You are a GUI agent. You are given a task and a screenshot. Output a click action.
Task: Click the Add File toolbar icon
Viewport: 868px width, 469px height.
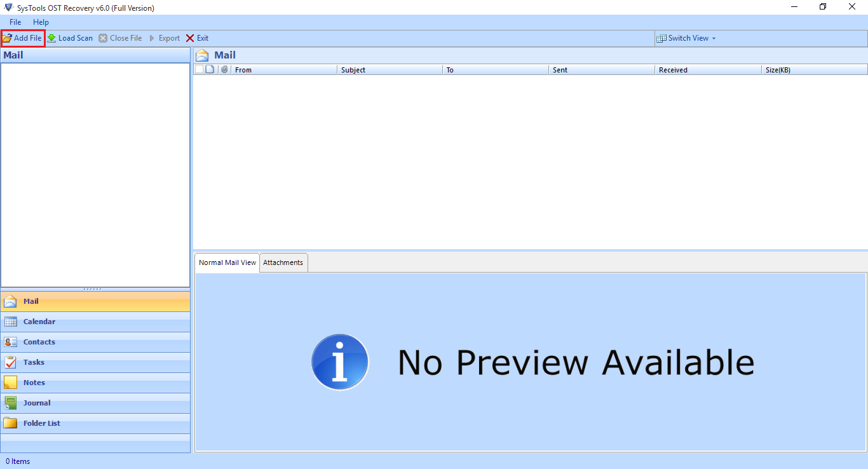8,38
